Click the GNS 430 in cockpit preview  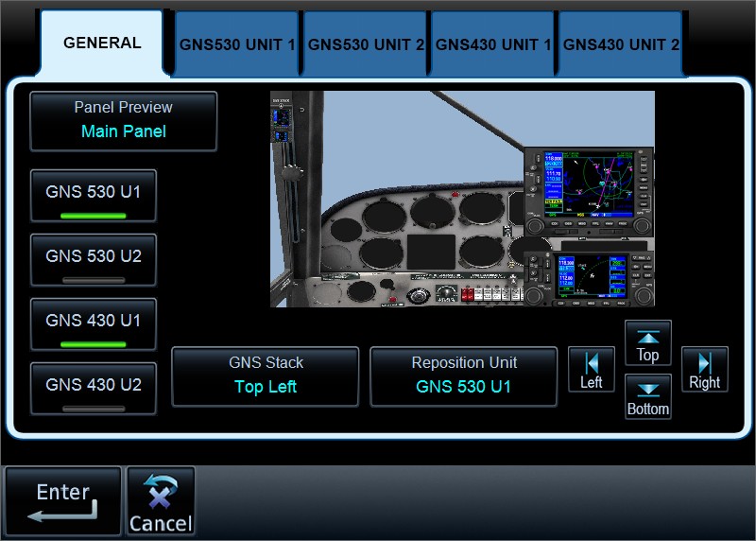(589, 278)
